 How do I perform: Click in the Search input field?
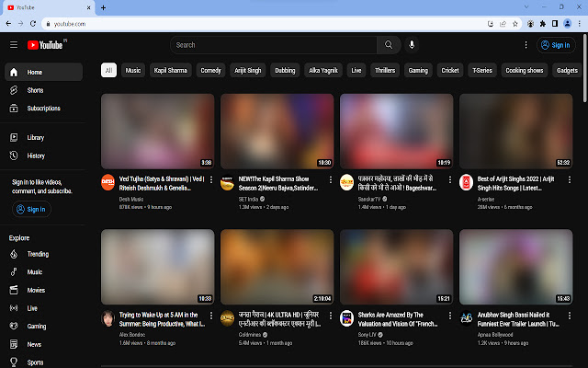point(274,45)
